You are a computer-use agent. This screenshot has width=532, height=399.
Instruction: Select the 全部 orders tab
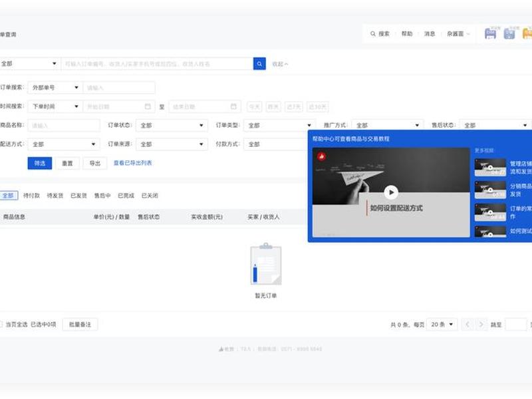tap(8, 196)
